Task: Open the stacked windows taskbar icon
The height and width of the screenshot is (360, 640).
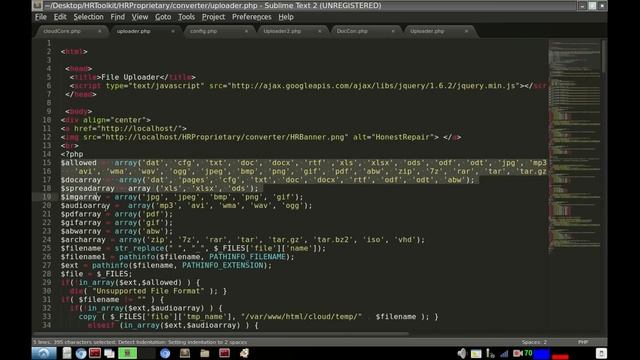Action: pyautogui.click(x=109, y=353)
